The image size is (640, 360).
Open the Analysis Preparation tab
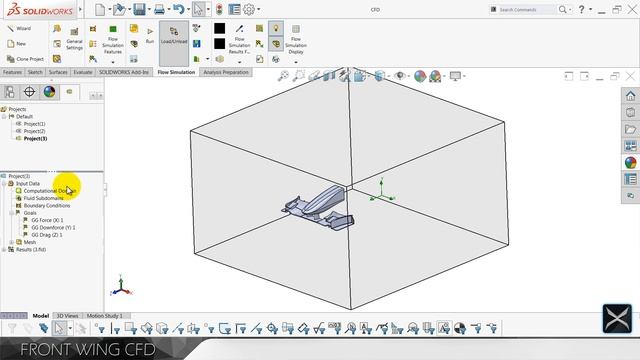[226, 72]
